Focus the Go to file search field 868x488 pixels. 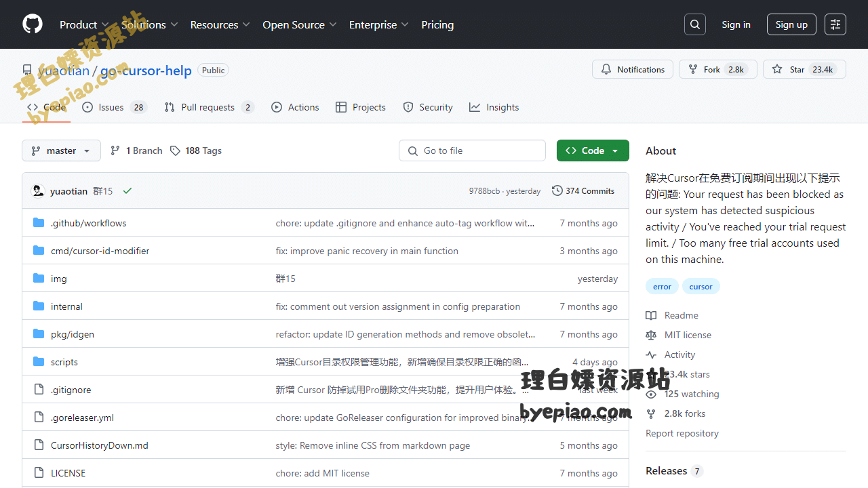tap(472, 150)
